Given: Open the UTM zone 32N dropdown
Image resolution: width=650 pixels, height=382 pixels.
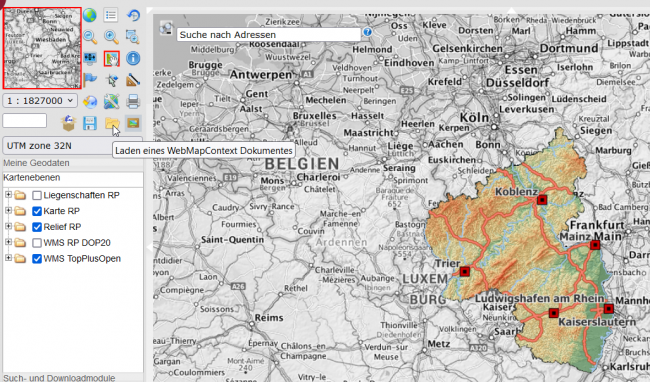Looking at the screenshot, I should point(73,146).
